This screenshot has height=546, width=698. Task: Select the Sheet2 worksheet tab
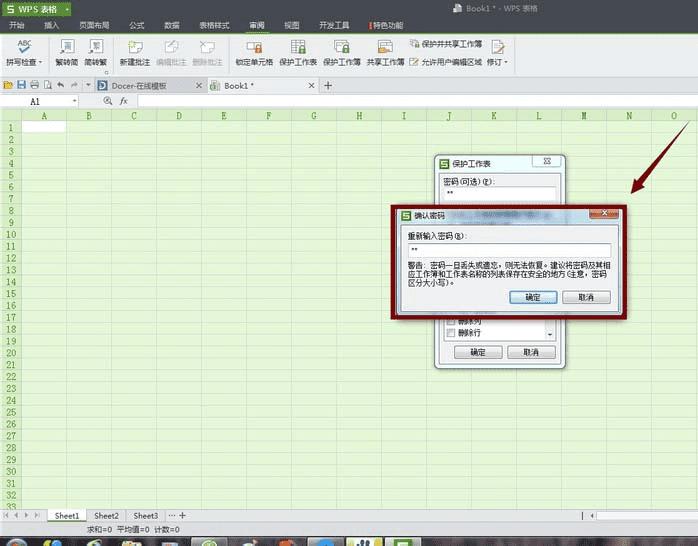pos(106,515)
